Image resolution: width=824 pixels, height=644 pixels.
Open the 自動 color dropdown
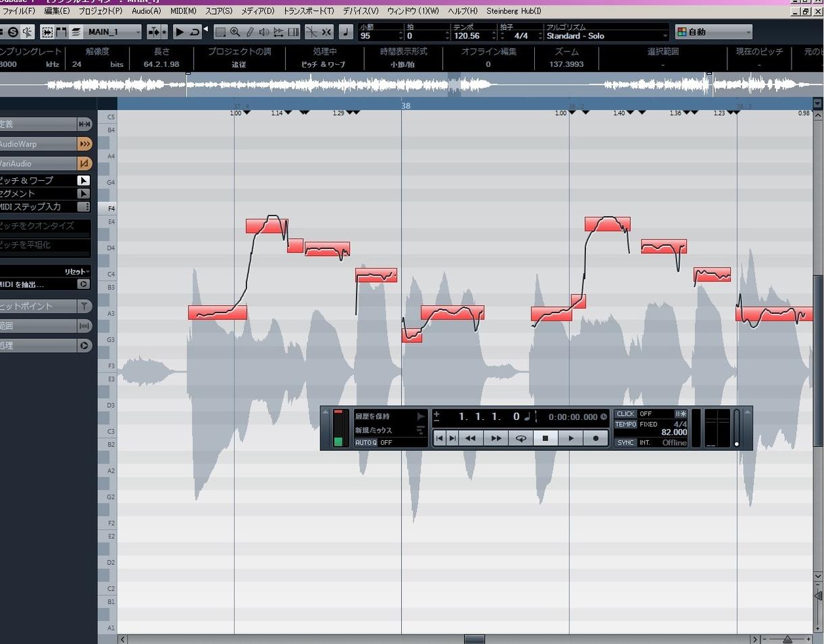click(x=714, y=32)
